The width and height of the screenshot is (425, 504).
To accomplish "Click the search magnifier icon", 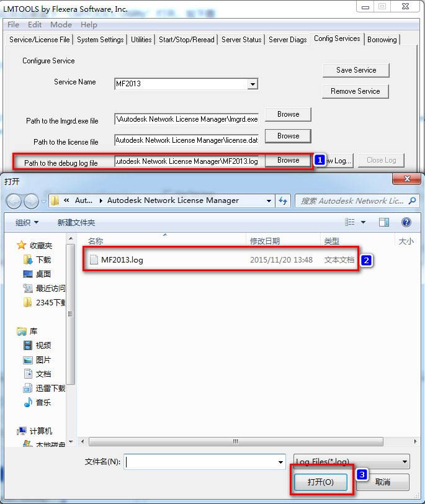I will coord(412,201).
